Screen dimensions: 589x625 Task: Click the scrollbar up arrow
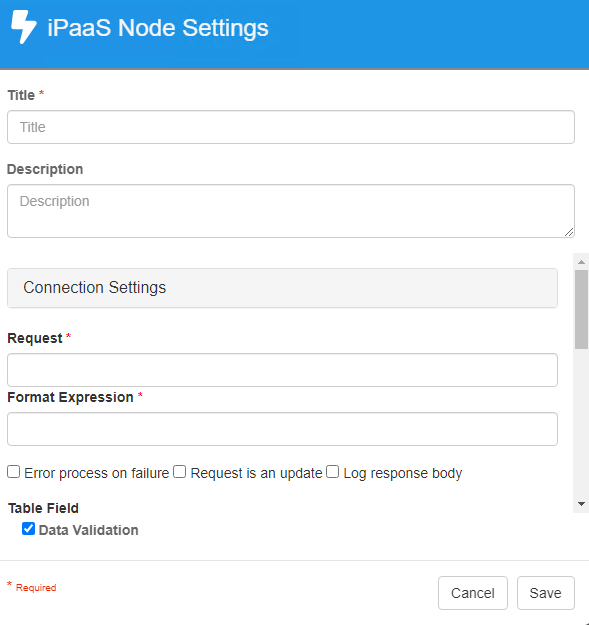pyautogui.click(x=581, y=262)
